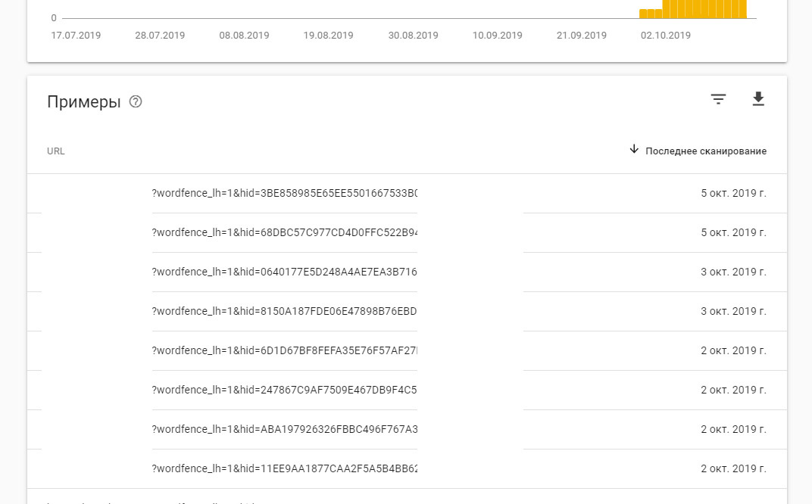Click first row date 5 окт. 2019 г.
The height and width of the screenshot is (504, 812).
pyautogui.click(x=733, y=193)
